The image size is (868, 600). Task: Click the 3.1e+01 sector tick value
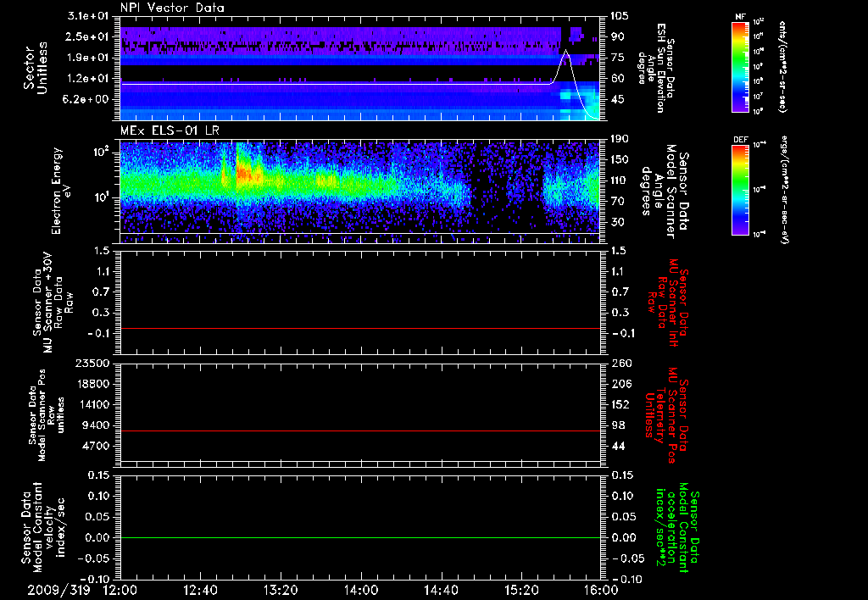(90, 16)
